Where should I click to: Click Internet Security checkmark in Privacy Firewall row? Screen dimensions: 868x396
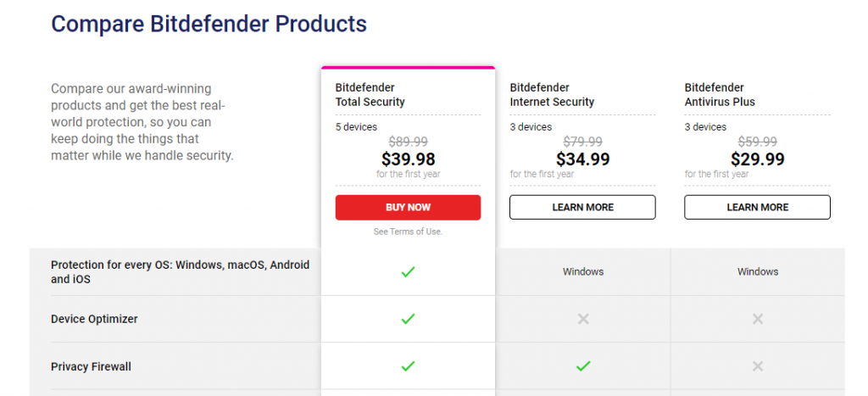[583, 366]
